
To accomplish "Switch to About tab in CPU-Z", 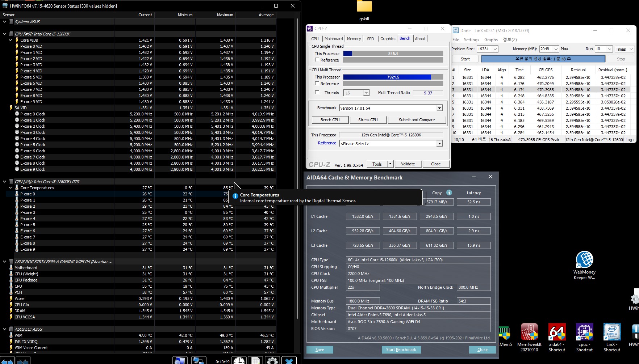I will point(420,39).
